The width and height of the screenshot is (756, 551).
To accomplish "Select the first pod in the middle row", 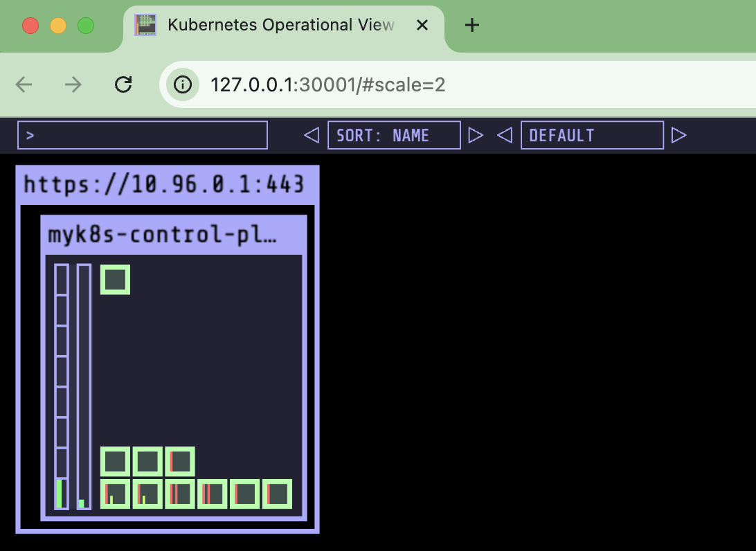I will pos(115,461).
